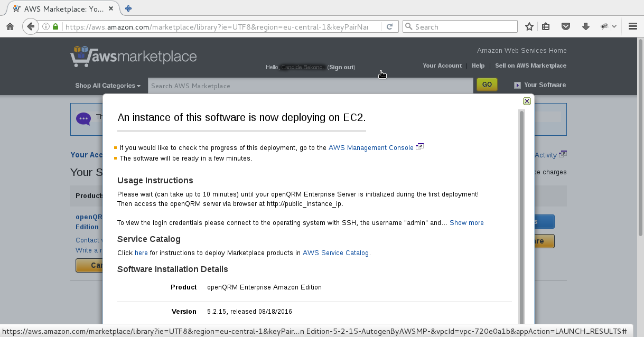Click the 'Usage Instructions' heading
This screenshot has width=644, height=337.
coord(155,180)
